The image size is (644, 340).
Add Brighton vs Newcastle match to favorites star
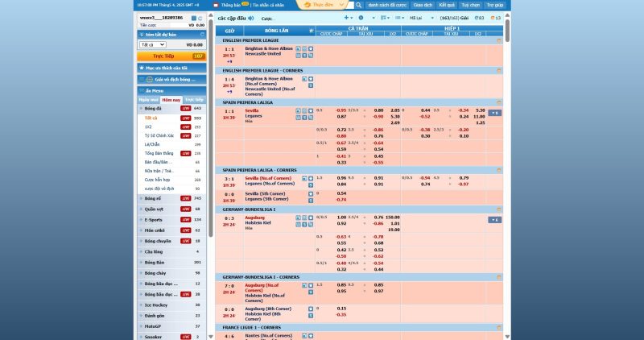point(311,48)
